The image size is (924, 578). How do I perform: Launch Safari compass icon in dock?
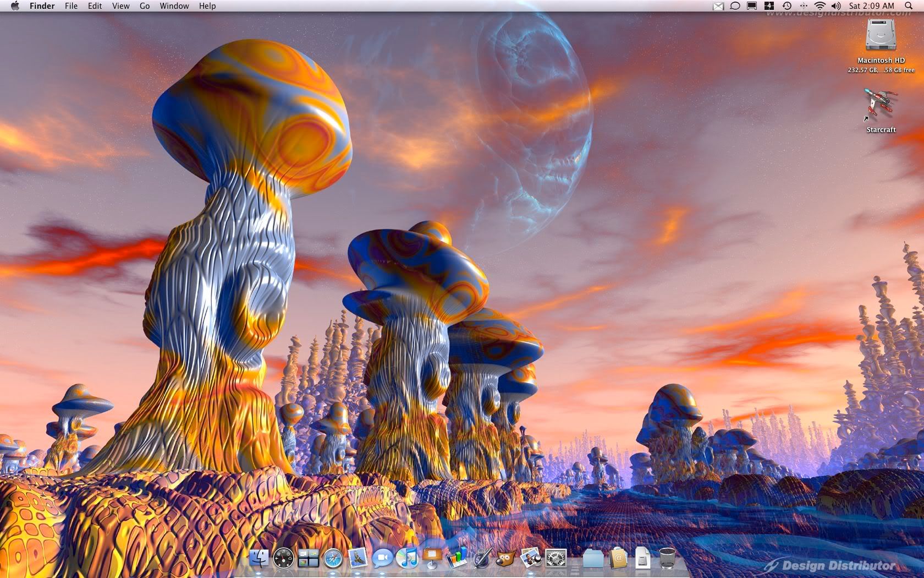(333, 558)
